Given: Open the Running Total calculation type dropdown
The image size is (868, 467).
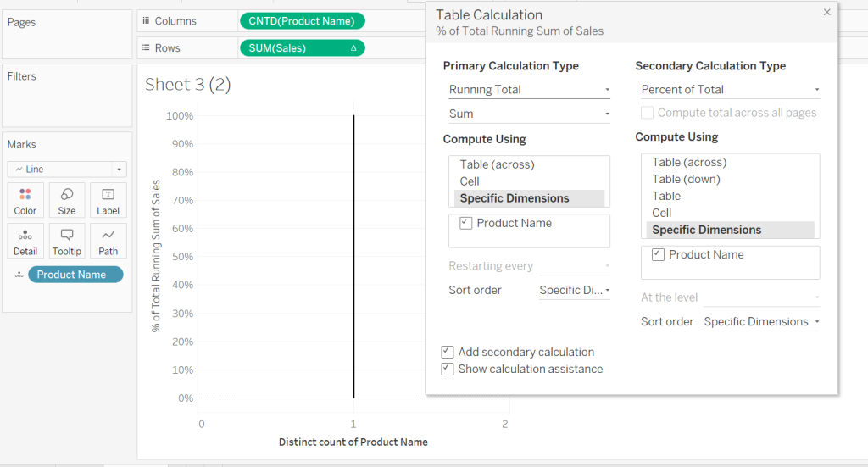Looking at the screenshot, I should click(x=529, y=90).
